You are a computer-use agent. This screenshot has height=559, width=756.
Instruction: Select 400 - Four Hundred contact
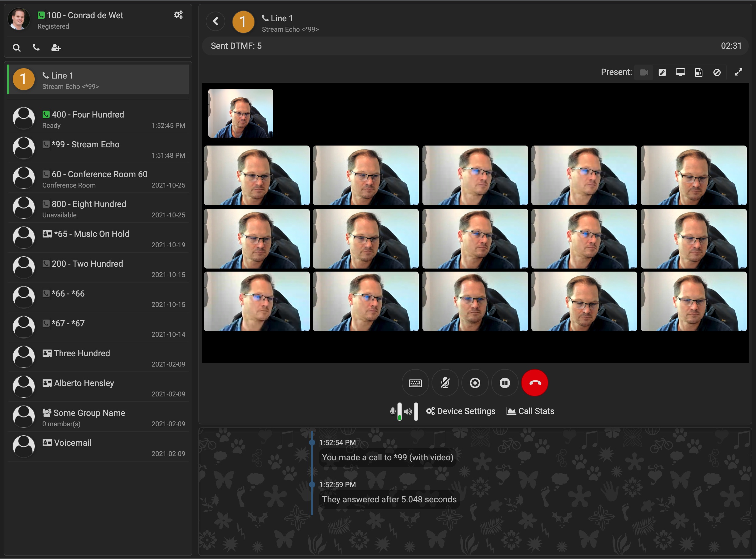[98, 119]
